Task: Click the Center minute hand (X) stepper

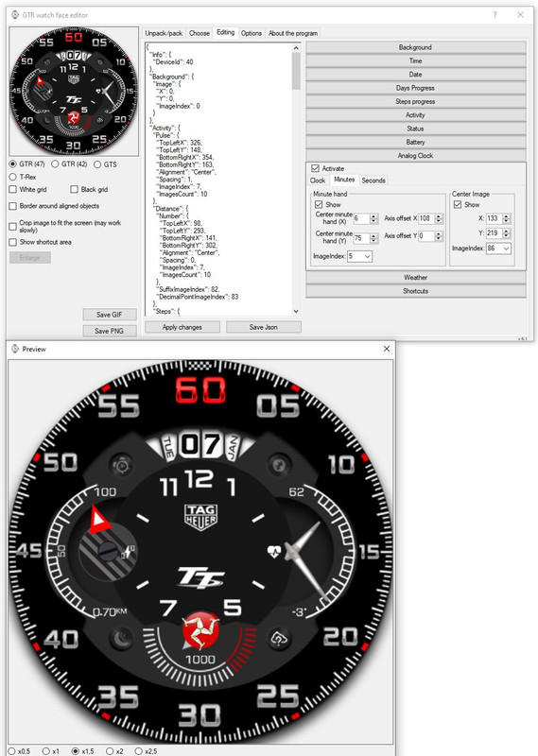Action: point(373,218)
